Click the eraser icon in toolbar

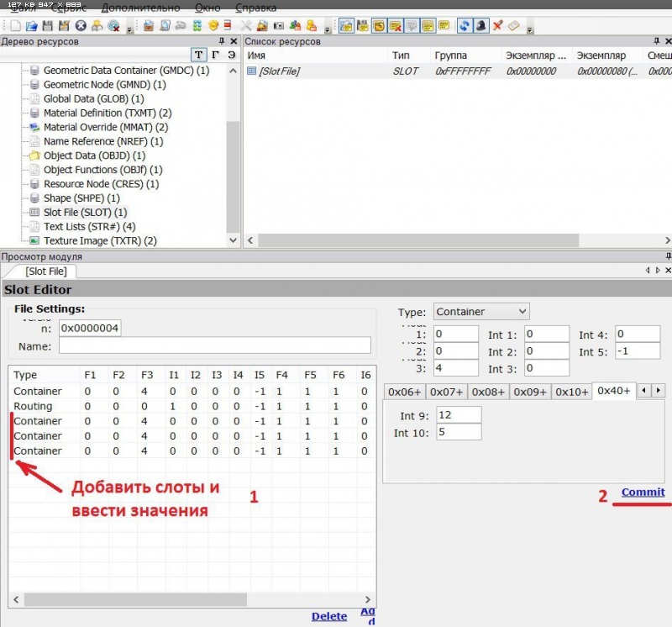coord(515,25)
